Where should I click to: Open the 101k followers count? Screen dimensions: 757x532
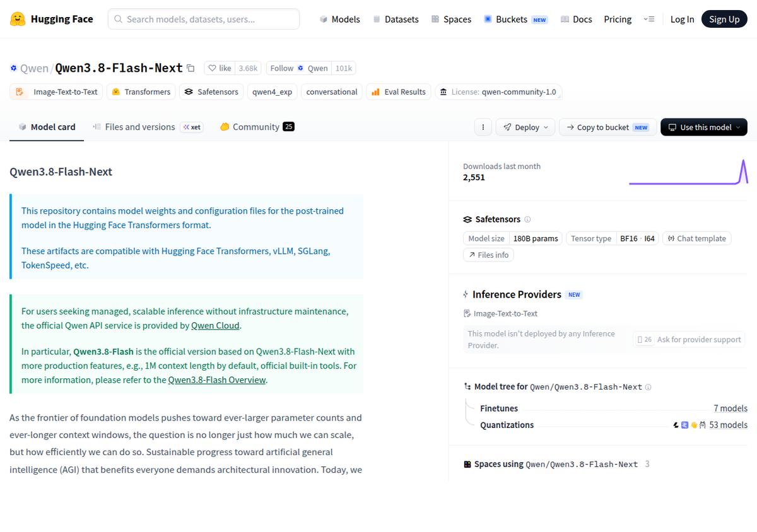pos(344,68)
